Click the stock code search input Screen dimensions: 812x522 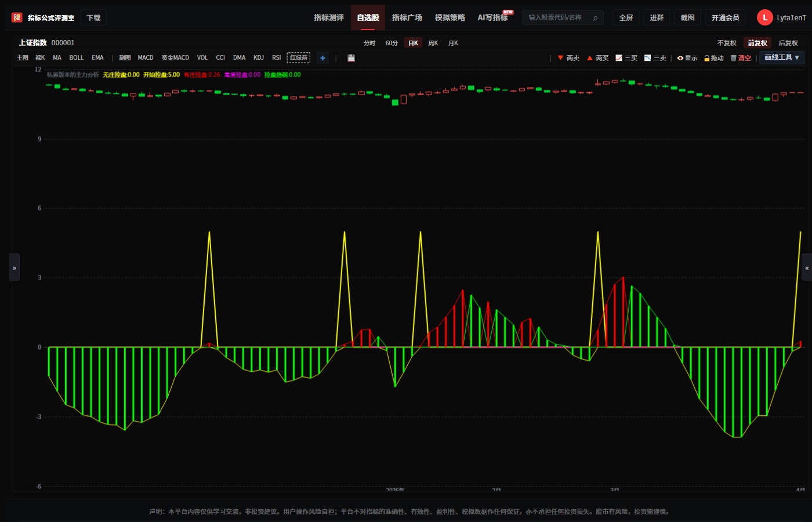(563, 18)
